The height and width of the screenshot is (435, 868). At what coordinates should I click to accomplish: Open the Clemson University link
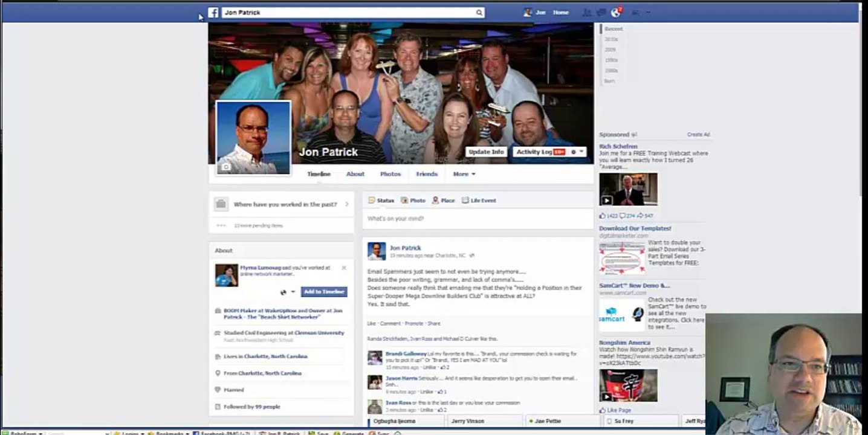point(320,333)
